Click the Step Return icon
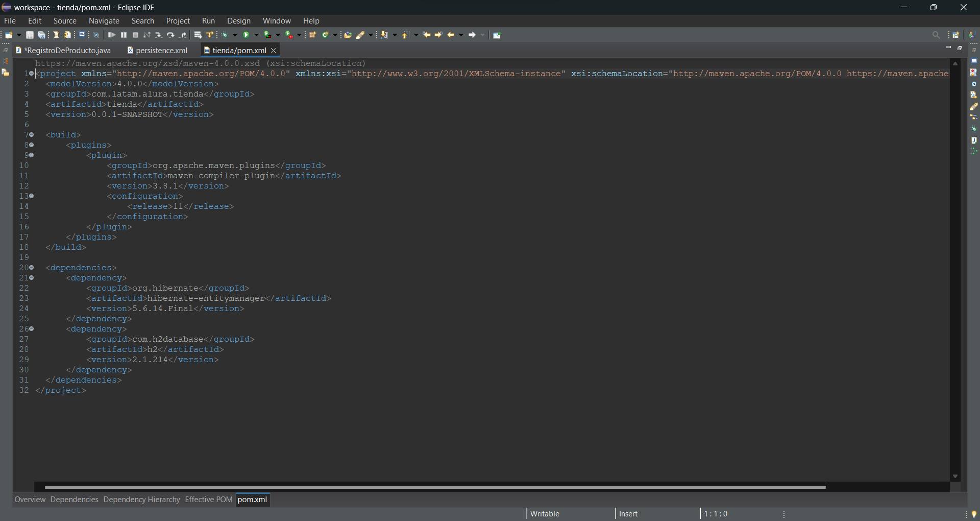The image size is (980, 521). click(182, 35)
